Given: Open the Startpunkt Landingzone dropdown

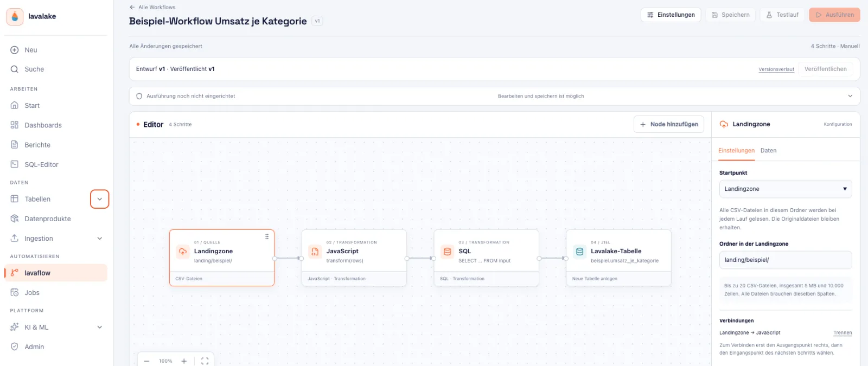Looking at the screenshot, I should pos(786,189).
